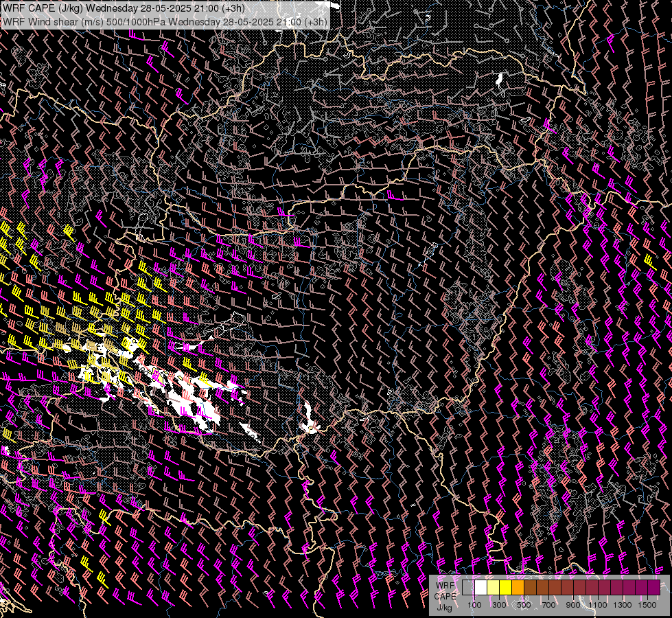
Task: Click the WRF CAPE (J/kg) title line
Action: click(124, 8)
